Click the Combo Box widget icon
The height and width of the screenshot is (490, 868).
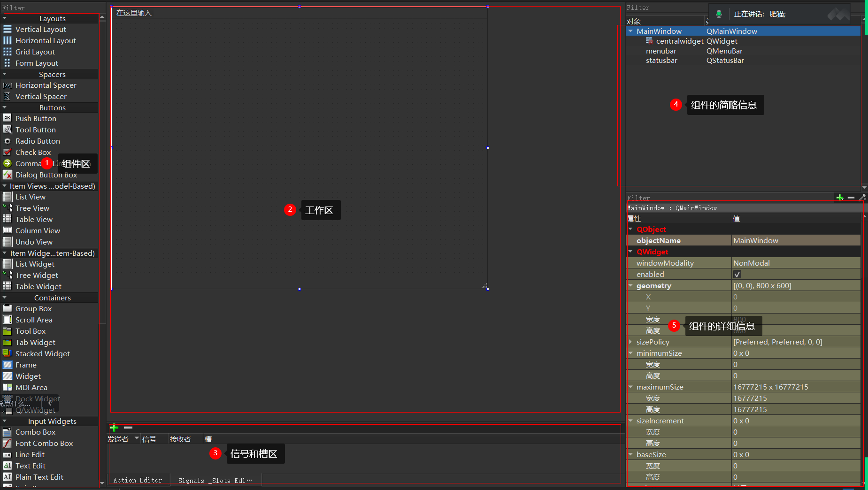pyautogui.click(x=8, y=432)
